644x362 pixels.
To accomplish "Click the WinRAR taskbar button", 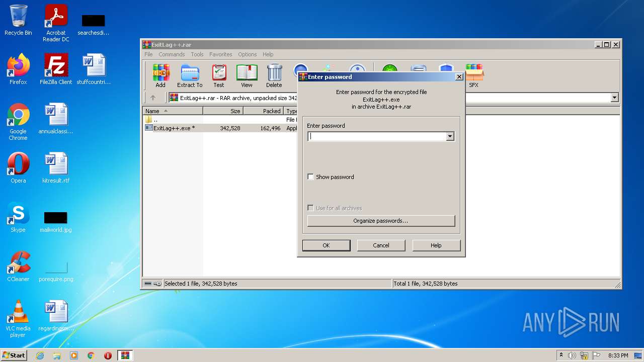I will [125, 355].
